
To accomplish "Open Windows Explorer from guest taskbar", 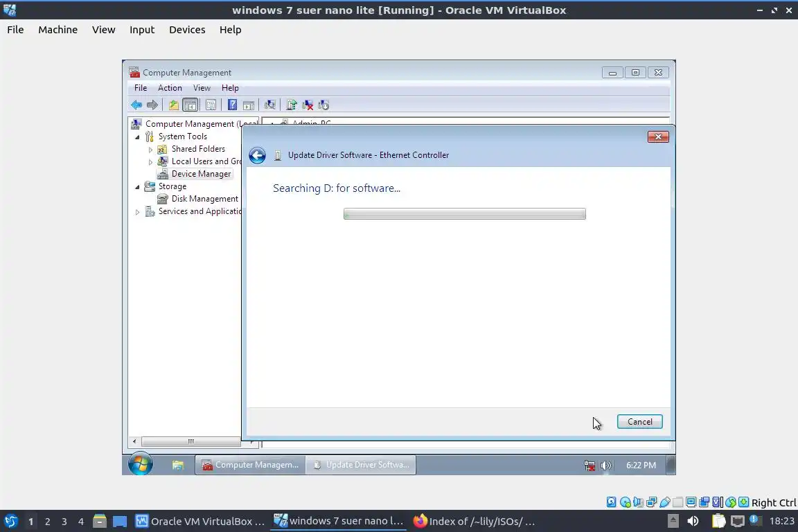I will (x=177, y=465).
